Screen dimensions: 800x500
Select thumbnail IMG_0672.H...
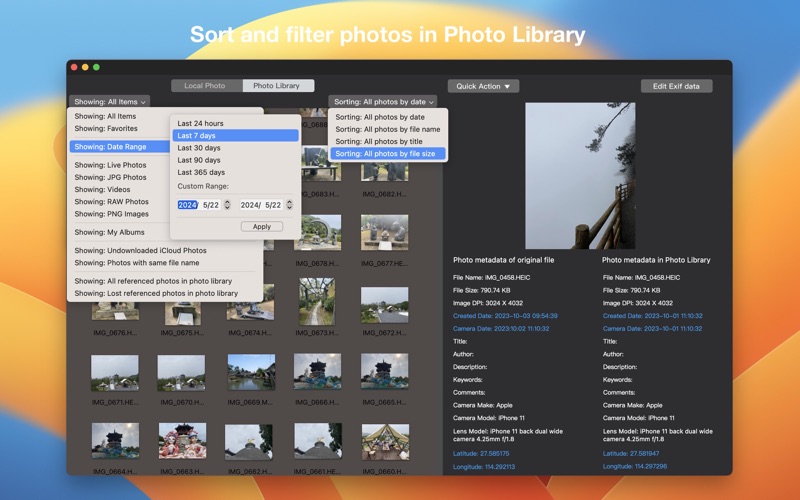(x=384, y=305)
